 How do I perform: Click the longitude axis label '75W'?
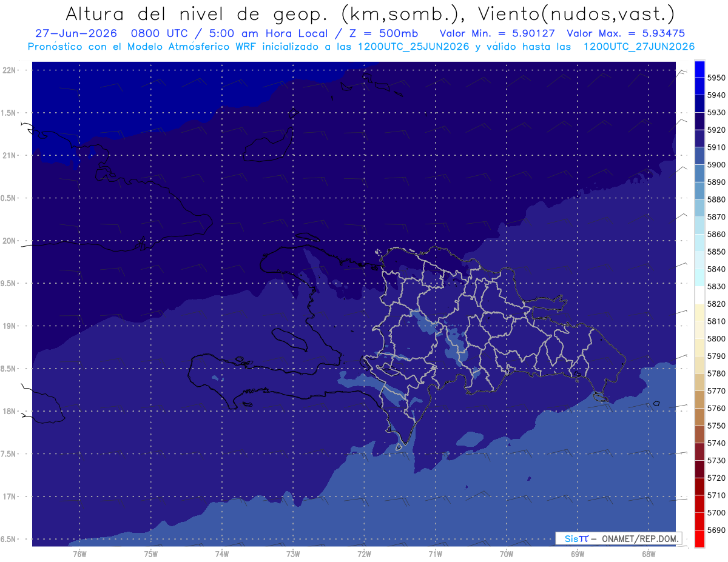click(150, 554)
